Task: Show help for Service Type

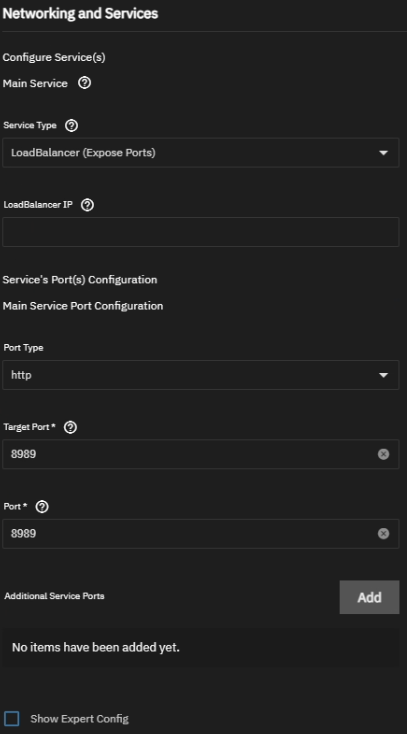Action: (x=71, y=125)
